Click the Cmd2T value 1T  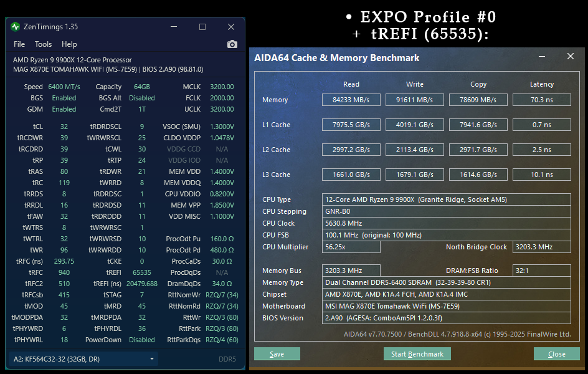tap(142, 109)
